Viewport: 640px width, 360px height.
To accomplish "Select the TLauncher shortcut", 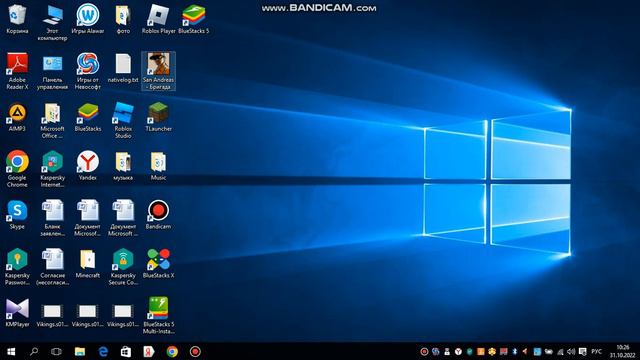I will (158, 118).
